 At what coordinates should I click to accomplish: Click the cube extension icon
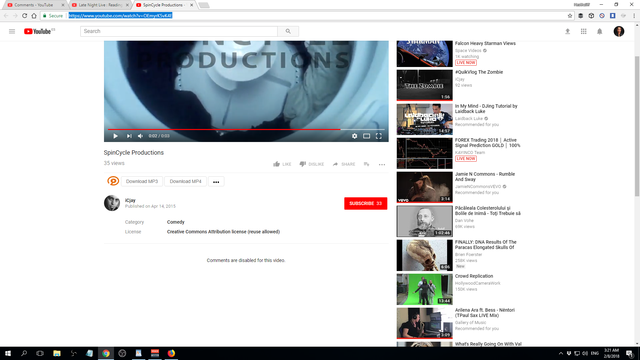[591, 16]
